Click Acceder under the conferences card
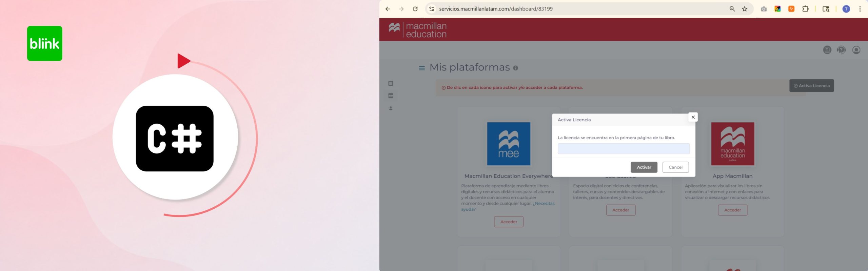 click(x=620, y=210)
